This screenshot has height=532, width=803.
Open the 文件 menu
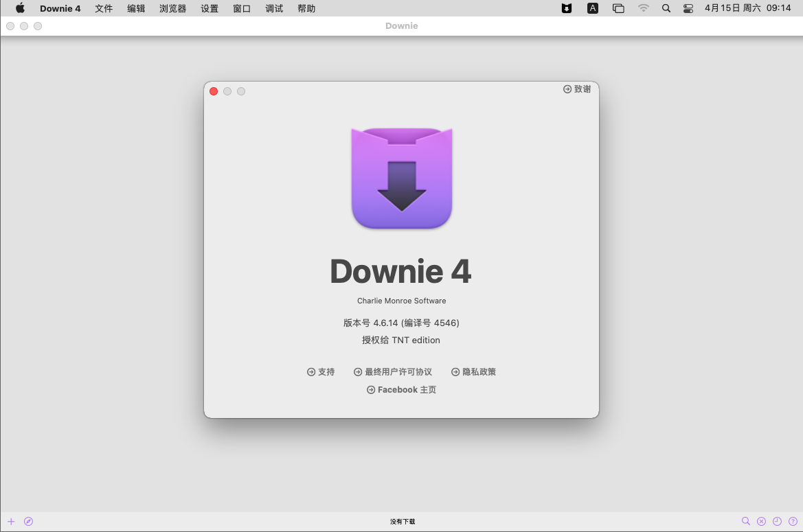[104, 8]
